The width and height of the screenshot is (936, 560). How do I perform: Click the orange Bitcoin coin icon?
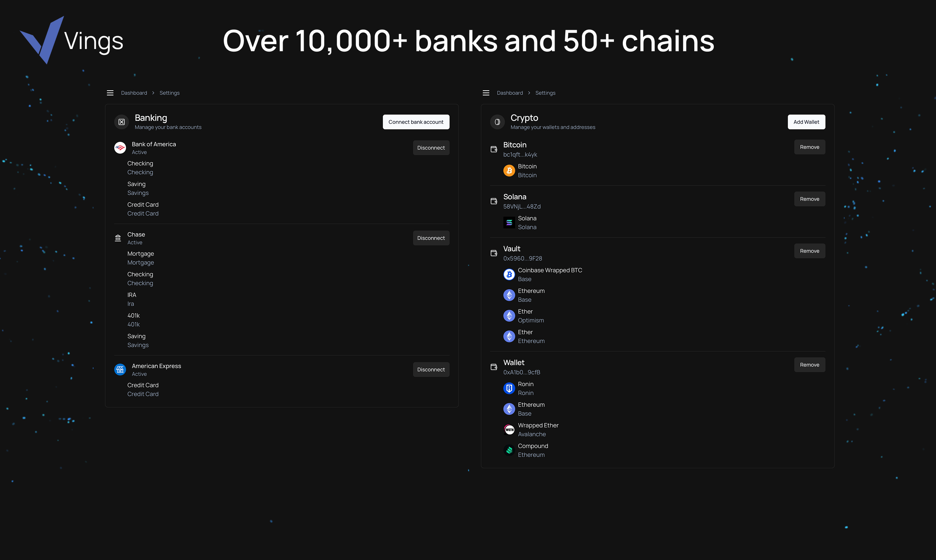[509, 171]
